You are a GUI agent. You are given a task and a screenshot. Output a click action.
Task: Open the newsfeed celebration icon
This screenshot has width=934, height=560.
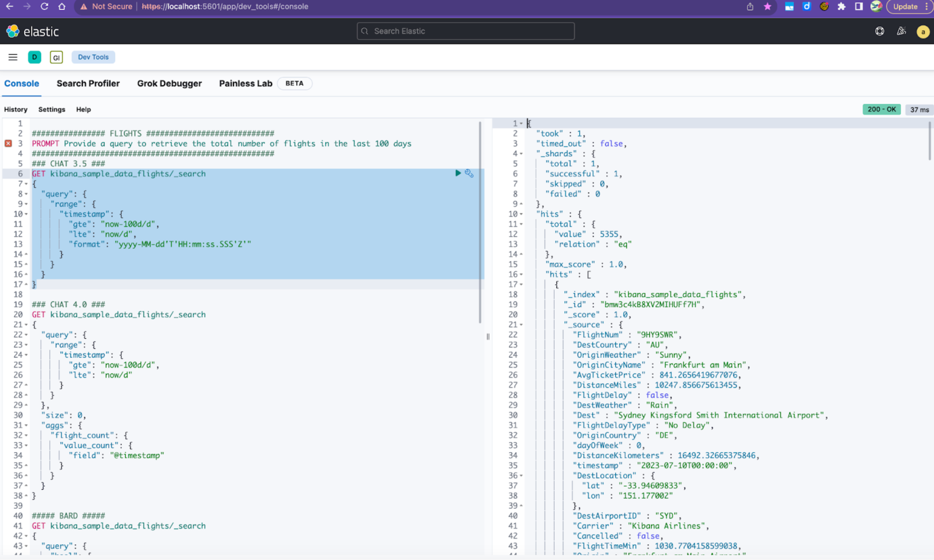(x=901, y=31)
